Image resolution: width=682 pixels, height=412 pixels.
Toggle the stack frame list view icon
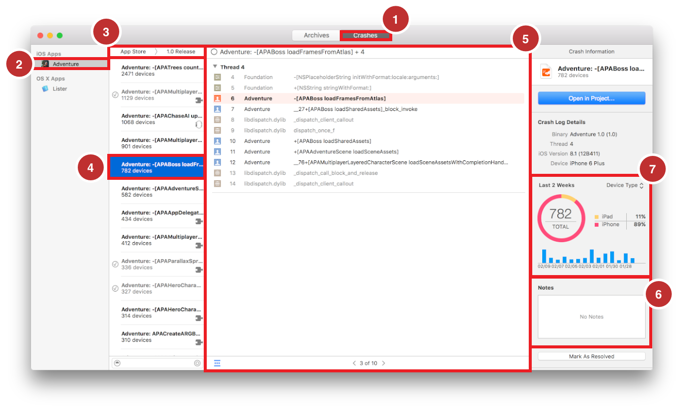click(x=217, y=363)
